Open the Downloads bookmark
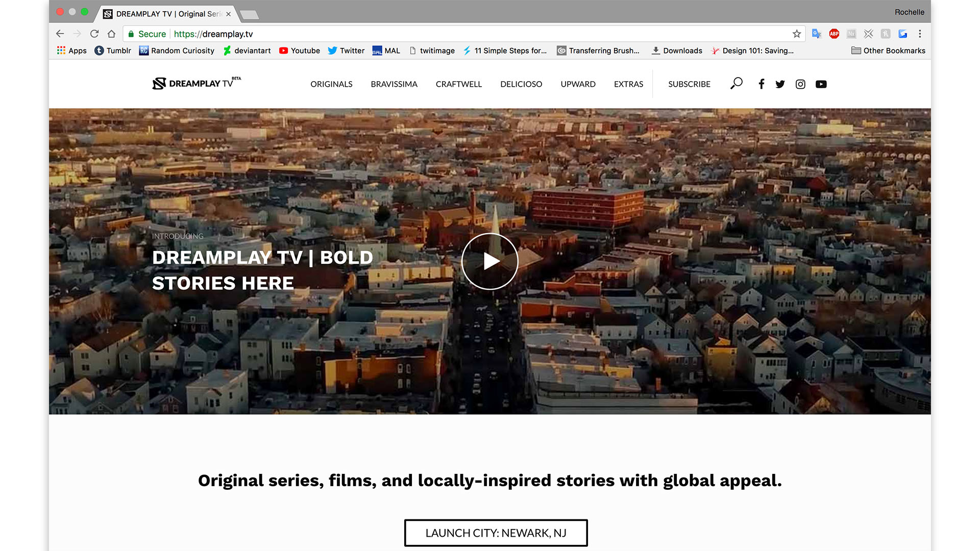980x551 pixels. (677, 51)
